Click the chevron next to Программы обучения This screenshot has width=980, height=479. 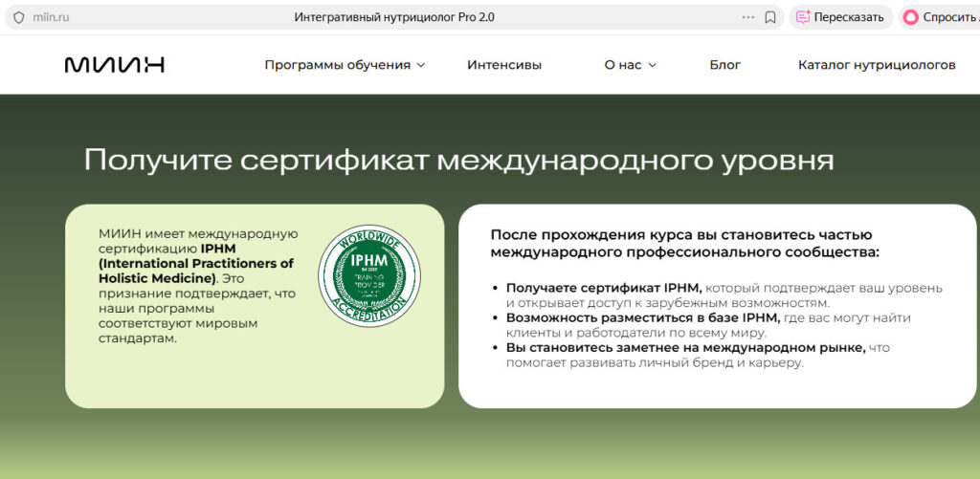click(421, 65)
